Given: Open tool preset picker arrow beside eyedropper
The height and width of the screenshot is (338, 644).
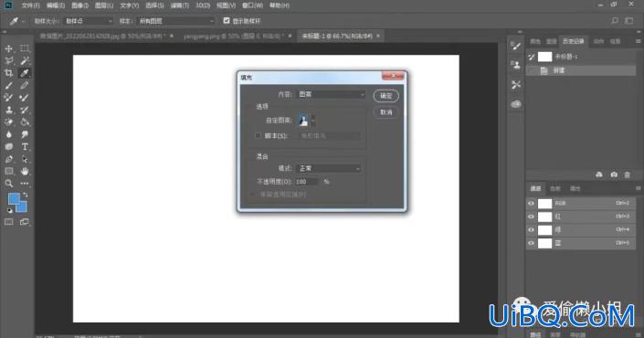Looking at the screenshot, I should tap(23, 21).
